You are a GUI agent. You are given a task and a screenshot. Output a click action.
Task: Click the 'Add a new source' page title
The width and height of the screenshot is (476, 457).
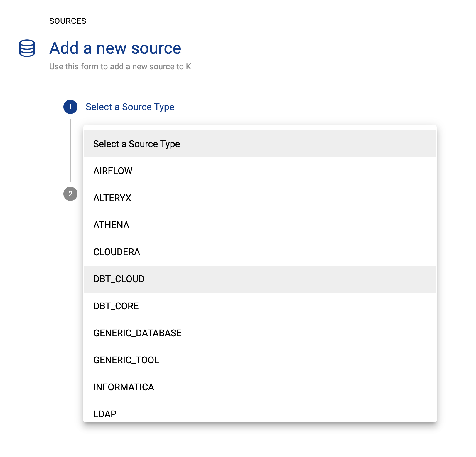coord(115,48)
